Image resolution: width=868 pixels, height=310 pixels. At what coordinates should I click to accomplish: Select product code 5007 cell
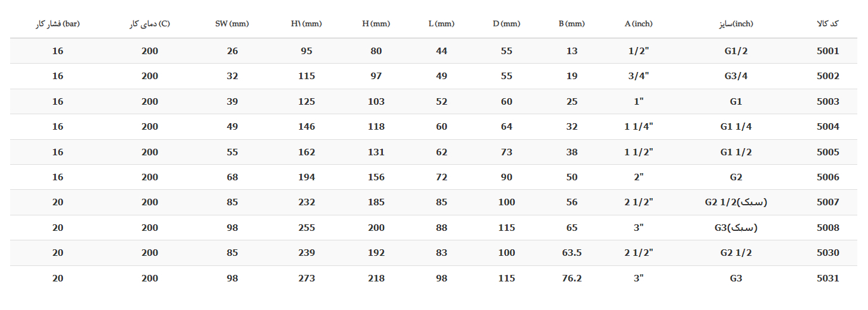828,202
